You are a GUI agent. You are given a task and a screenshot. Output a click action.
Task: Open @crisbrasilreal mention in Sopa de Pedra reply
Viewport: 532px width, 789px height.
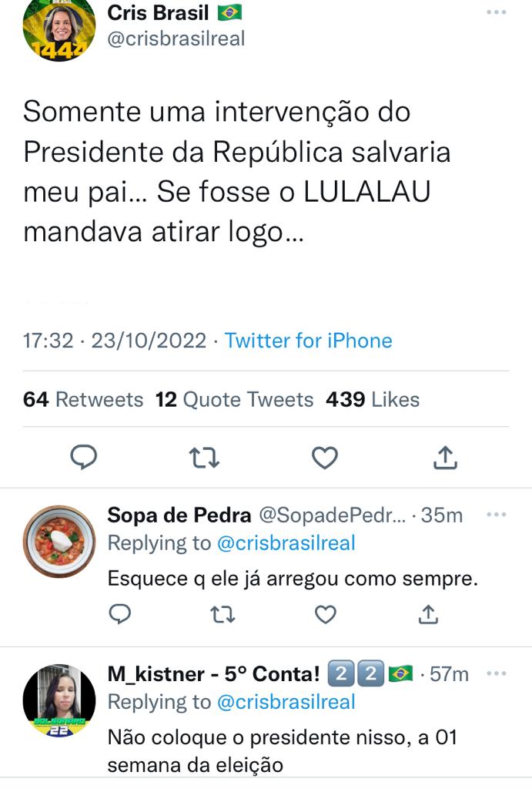[x=286, y=543]
